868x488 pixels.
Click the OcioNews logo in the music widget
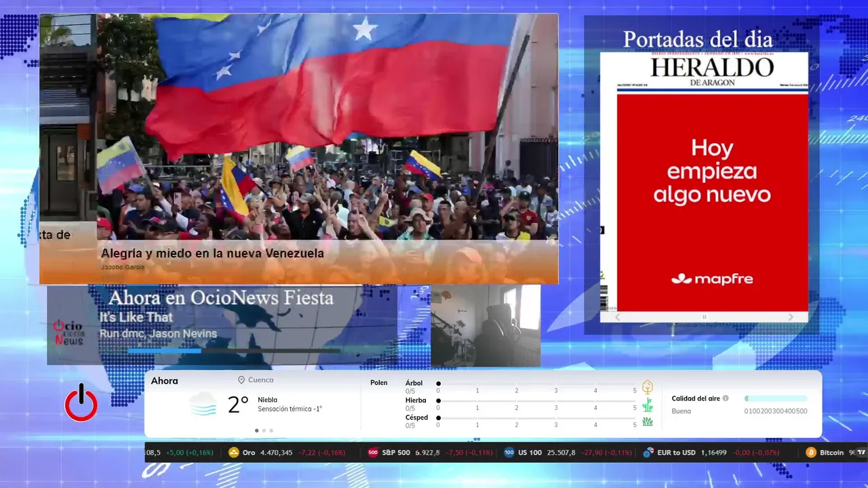tap(68, 332)
